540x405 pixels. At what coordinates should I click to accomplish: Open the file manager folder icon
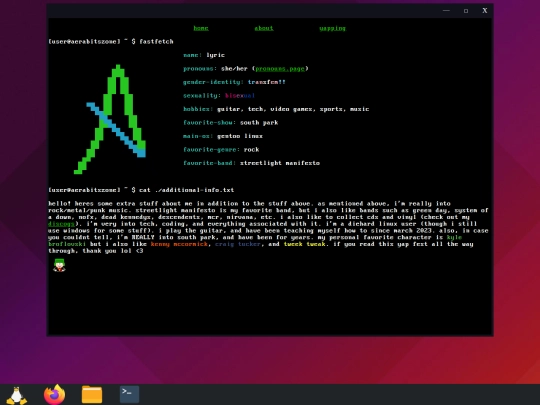92,394
